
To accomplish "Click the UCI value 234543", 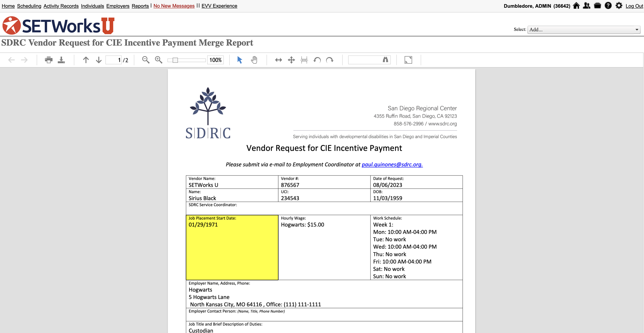I will (x=290, y=198).
